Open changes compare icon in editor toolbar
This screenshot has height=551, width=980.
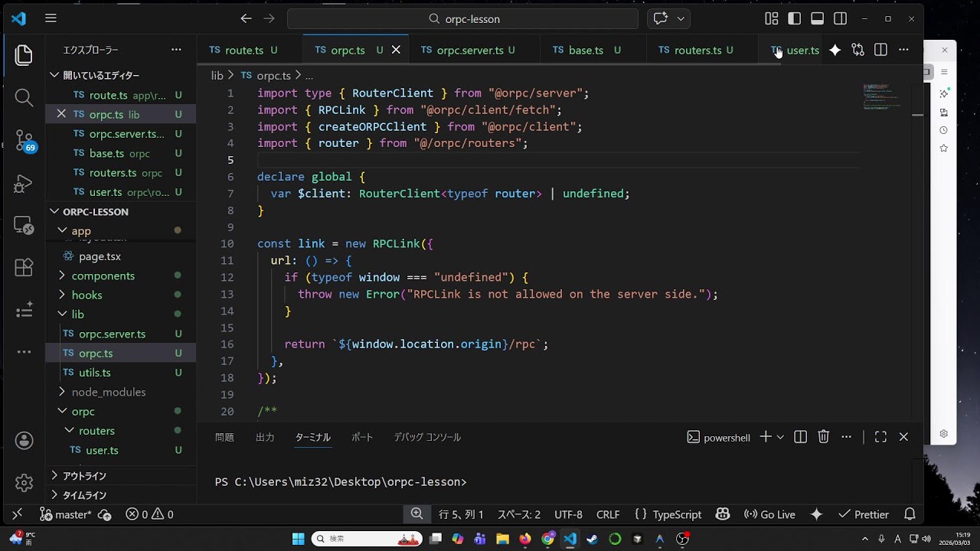click(x=857, y=50)
